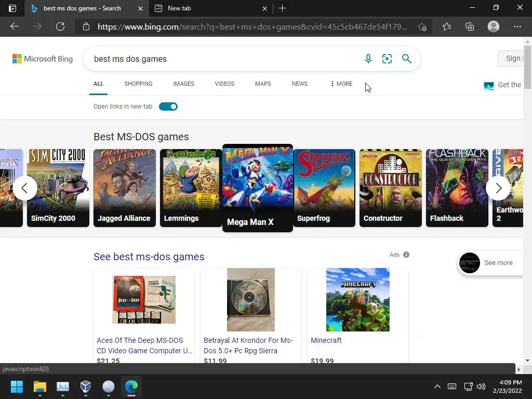This screenshot has height=399, width=532.
Task: Reload the page with the refresh icon
Action: point(60,26)
